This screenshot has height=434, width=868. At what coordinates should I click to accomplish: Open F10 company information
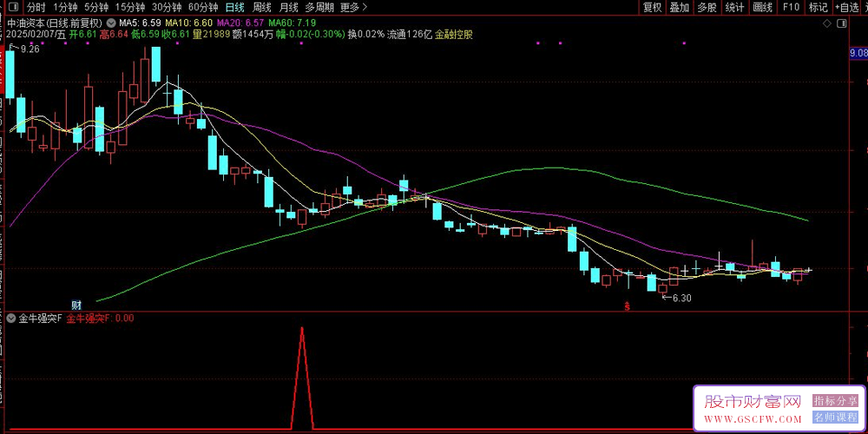click(x=791, y=7)
